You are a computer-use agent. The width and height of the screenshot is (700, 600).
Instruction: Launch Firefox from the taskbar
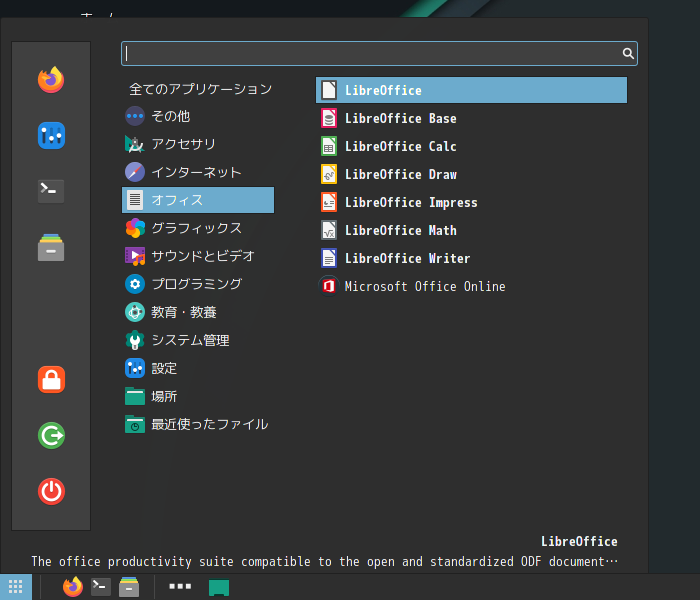[x=73, y=587]
